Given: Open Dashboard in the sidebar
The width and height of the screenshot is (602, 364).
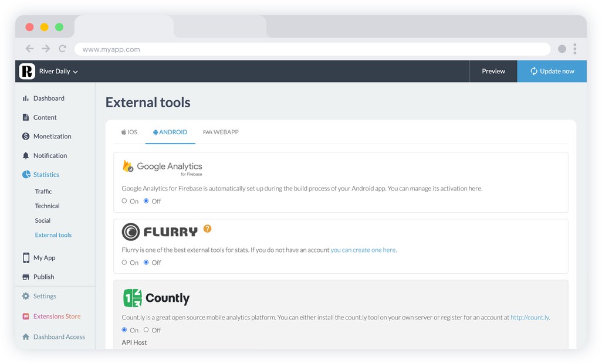Looking at the screenshot, I should click(49, 98).
